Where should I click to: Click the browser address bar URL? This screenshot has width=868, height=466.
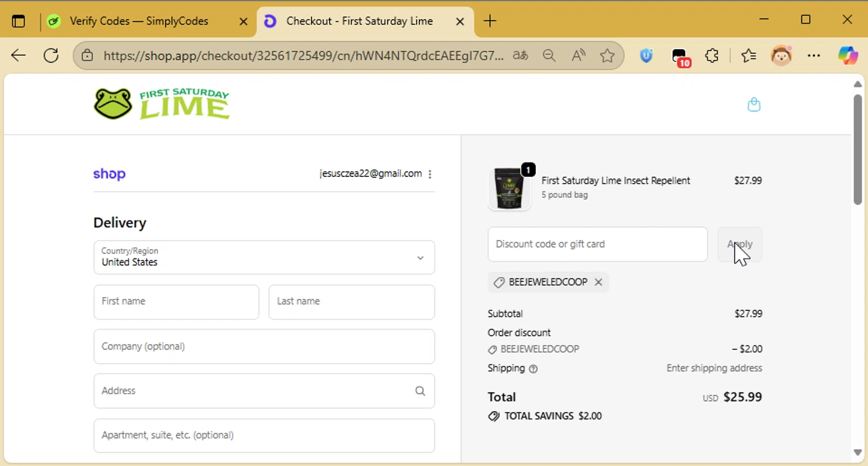(303, 56)
